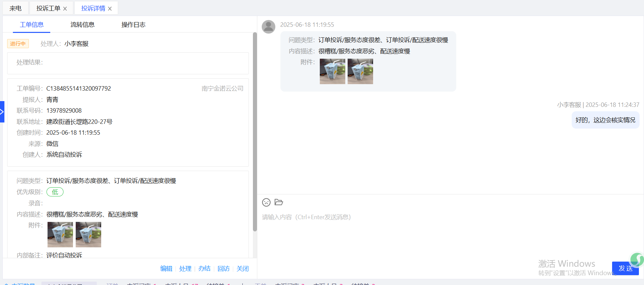This screenshot has height=285, width=644.
Task: Click 办结 to finish the ticket
Action: pos(204,269)
